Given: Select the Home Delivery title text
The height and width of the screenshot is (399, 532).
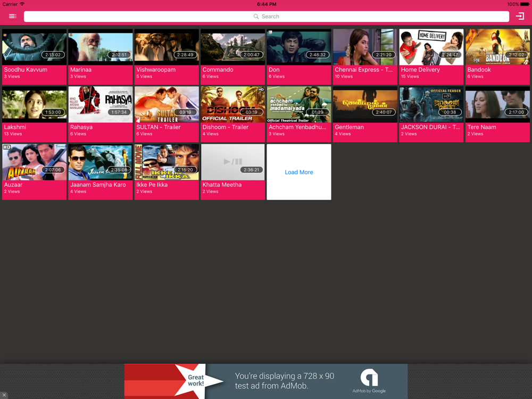Looking at the screenshot, I should [420, 70].
